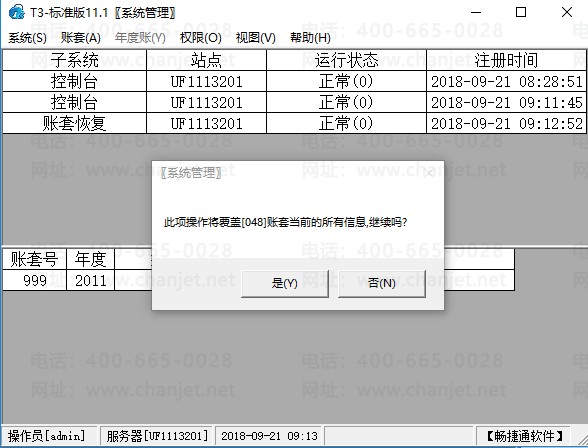Click the 年度 column header
The image size is (588, 448).
coord(90,259)
